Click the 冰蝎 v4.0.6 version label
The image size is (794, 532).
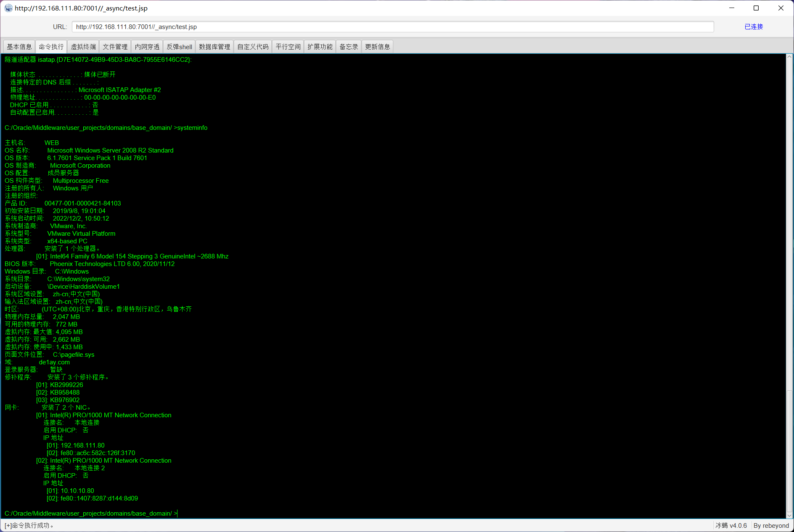point(731,525)
